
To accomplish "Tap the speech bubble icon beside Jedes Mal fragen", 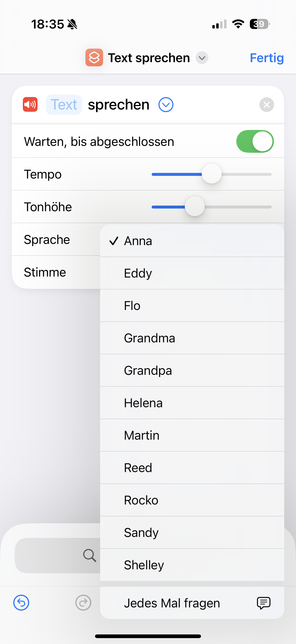I will click(x=264, y=603).
